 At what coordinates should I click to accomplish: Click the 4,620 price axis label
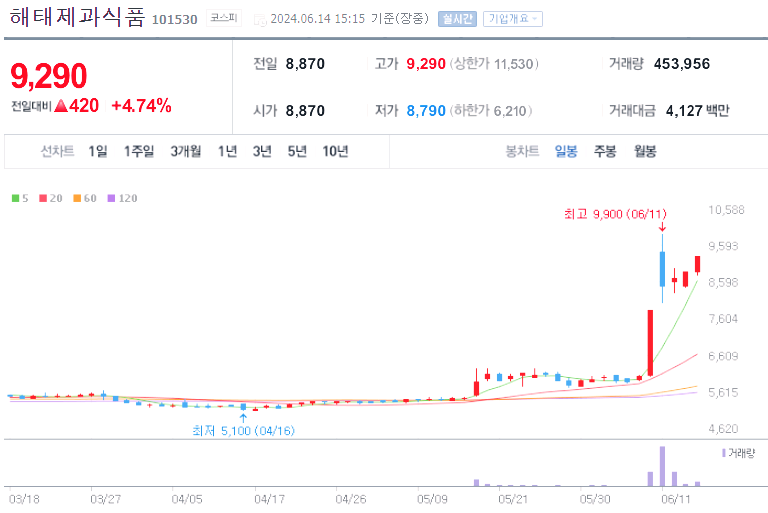(x=723, y=429)
